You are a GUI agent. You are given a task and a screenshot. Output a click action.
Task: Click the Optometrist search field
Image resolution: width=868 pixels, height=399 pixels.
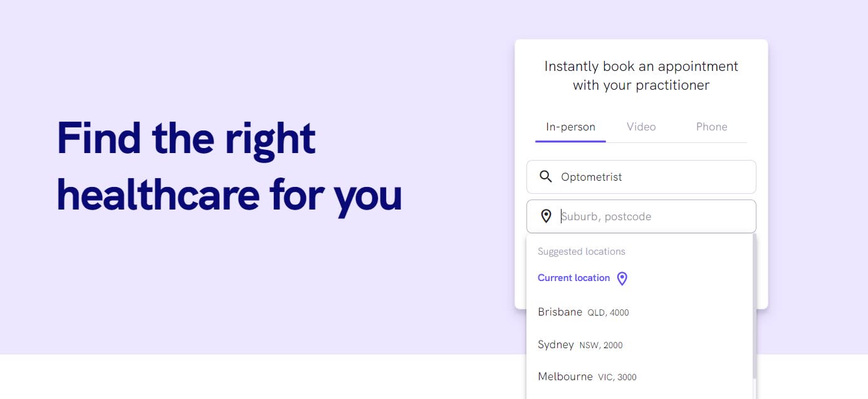652,177
